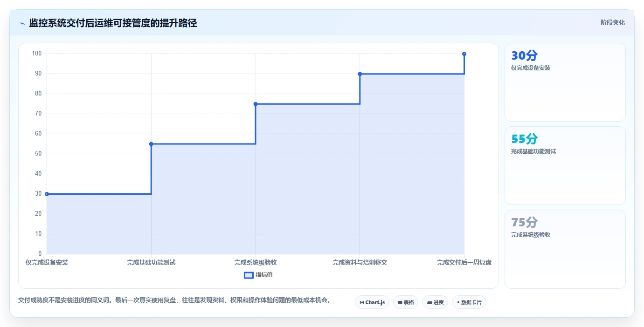Open the 75分 data card
Viewport: 644px width, 327px height.
(565, 249)
